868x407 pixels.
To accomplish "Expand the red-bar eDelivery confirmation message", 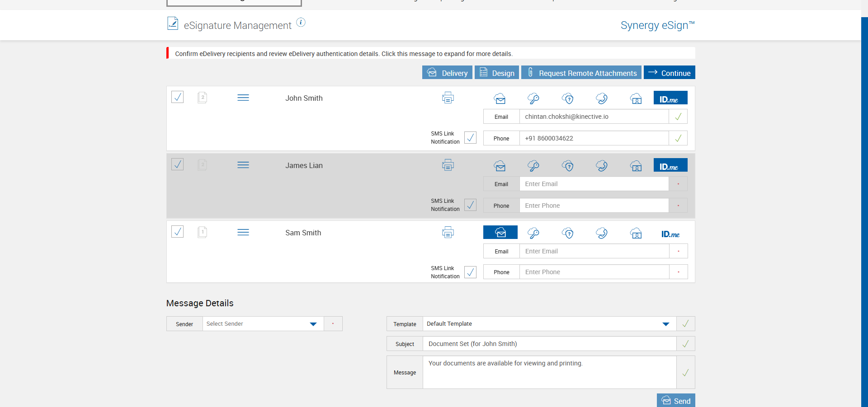I will [344, 54].
